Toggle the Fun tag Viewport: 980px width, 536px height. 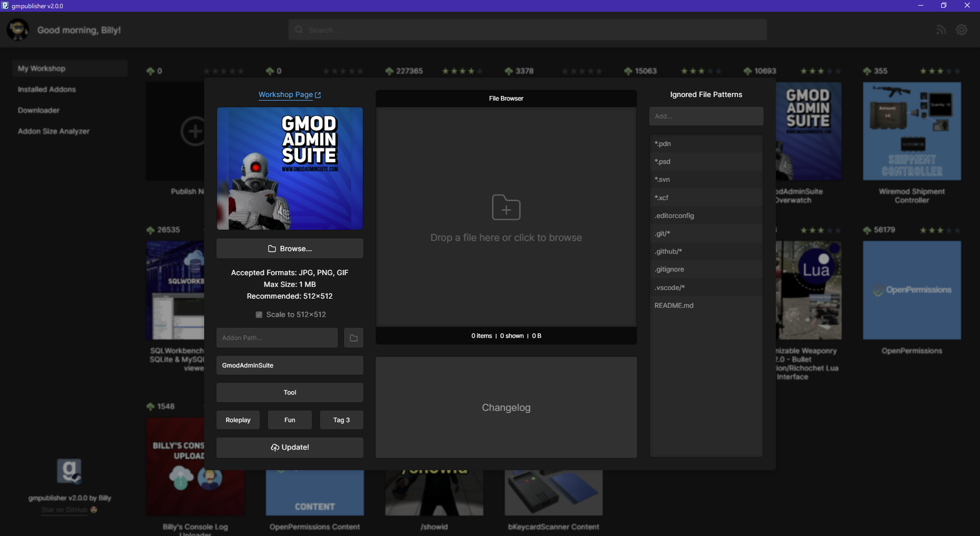(x=289, y=420)
